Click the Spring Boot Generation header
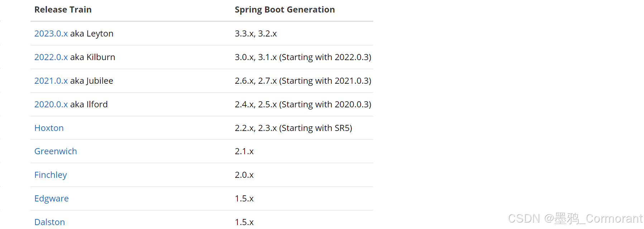The height and width of the screenshot is (229, 644). tap(285, 10)
